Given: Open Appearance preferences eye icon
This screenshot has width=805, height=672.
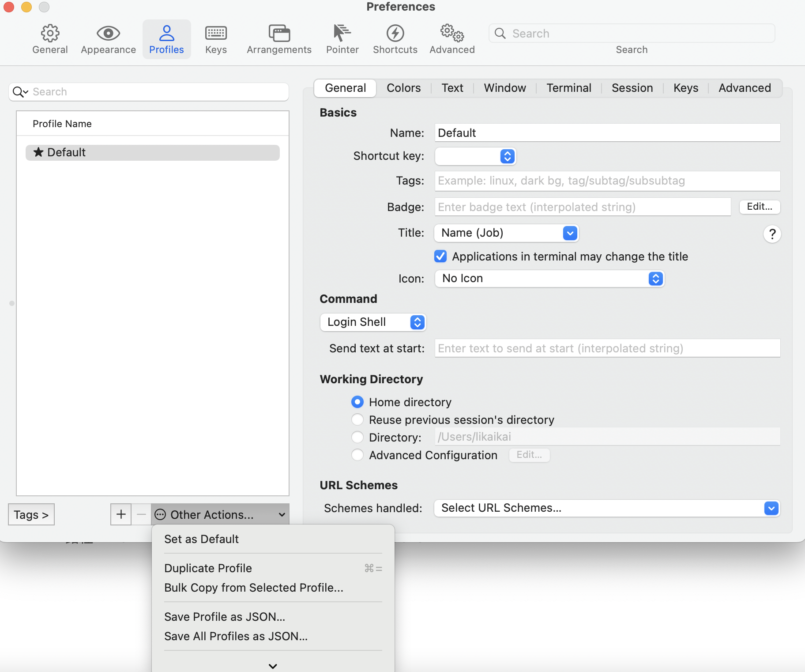Looking at the screenshot, I should 108,34.
